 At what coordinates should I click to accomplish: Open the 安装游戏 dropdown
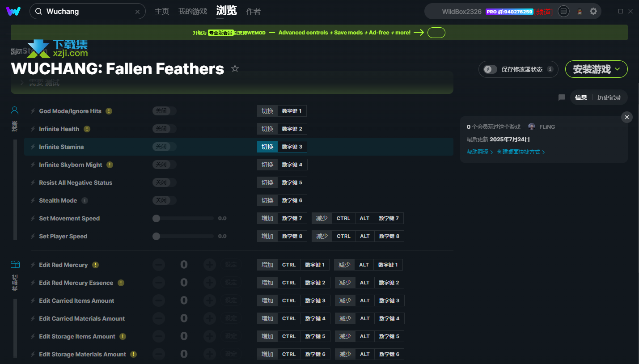597,69
